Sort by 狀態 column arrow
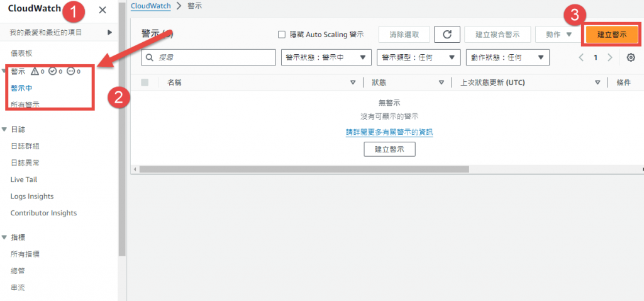Image resolution: width=644 pixels, height=301 pixels. tap(441, 82)
